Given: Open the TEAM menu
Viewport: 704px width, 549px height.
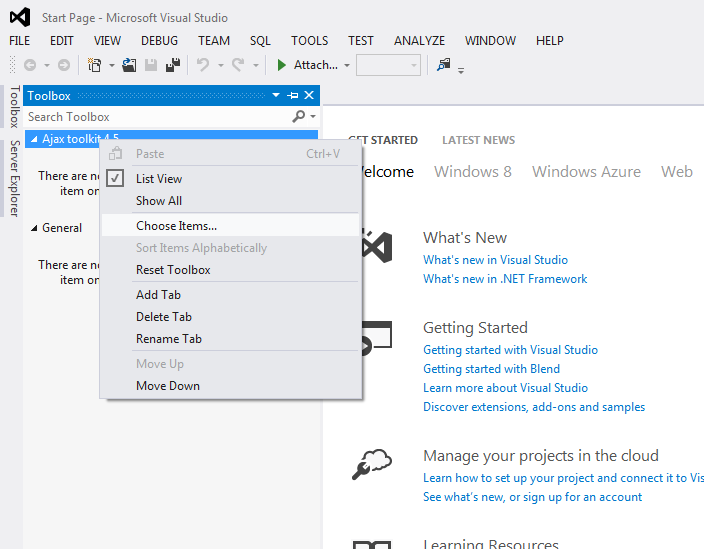Looking at the screenshot, I should tap(214, 41).
